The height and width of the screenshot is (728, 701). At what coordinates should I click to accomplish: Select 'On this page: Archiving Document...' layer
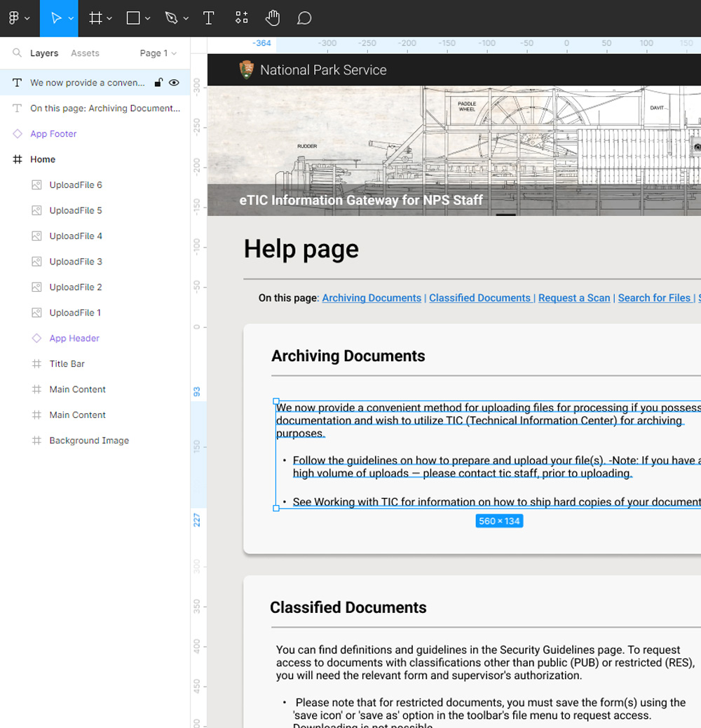(95, 108)
